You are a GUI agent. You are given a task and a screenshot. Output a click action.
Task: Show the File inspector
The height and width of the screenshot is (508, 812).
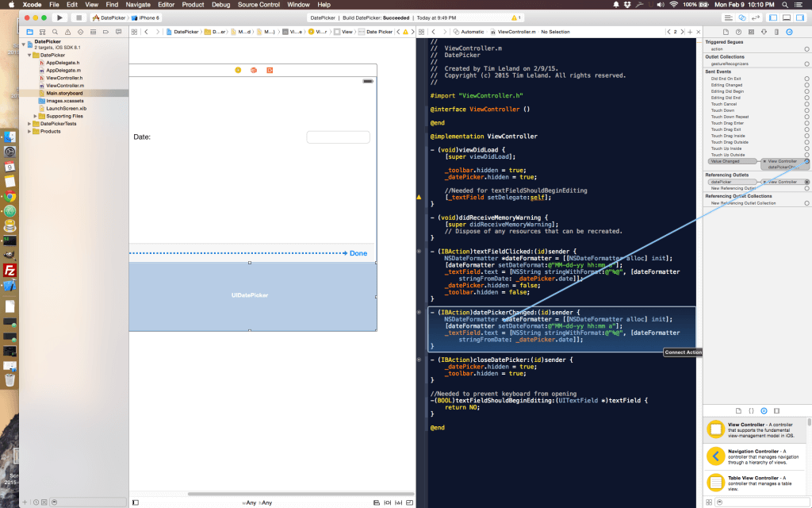tap(726, 32)
